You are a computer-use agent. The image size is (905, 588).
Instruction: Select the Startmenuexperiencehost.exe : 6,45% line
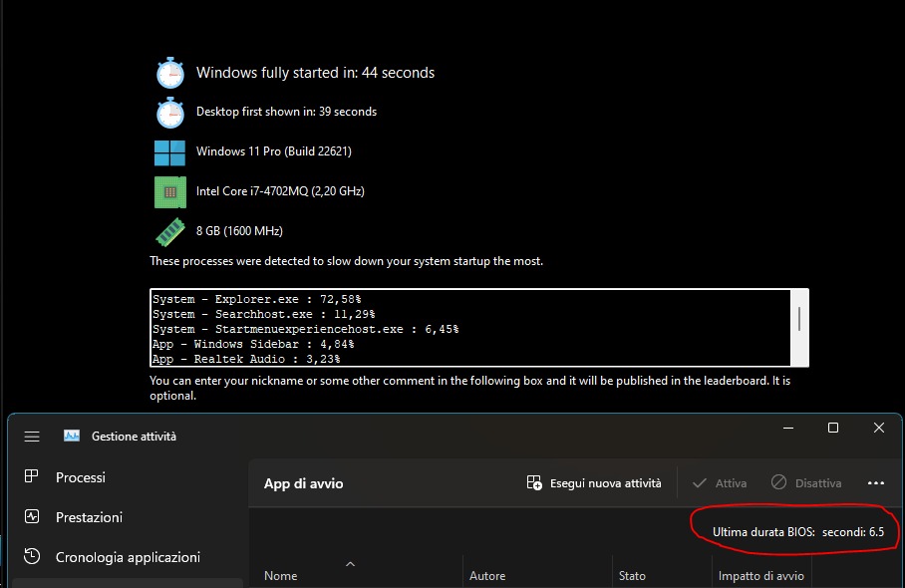pos(305,329)
